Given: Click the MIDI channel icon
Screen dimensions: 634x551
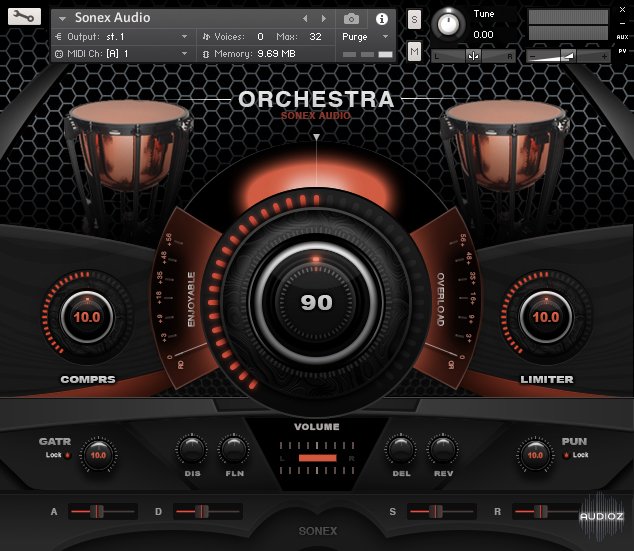Looking at the screenshot, I should pos(59,54).
